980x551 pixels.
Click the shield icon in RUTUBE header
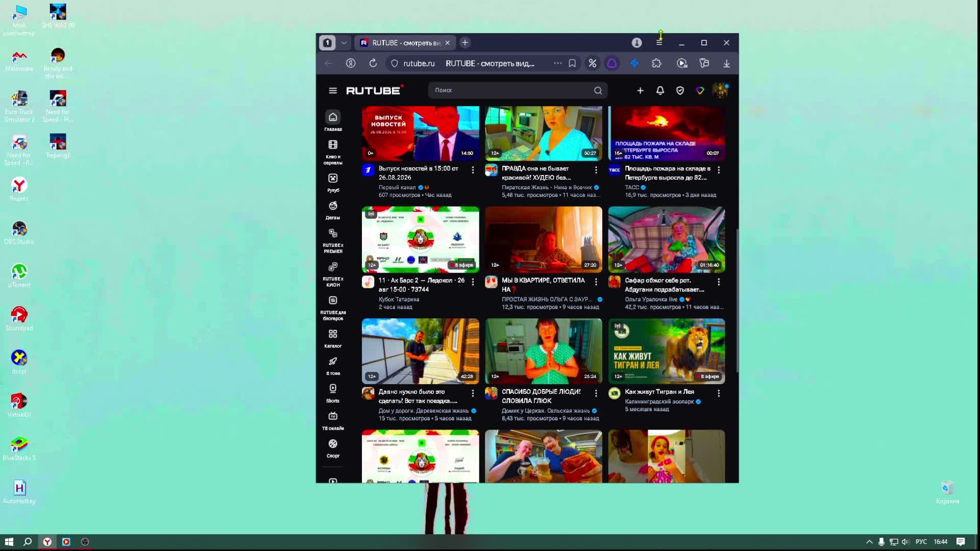680,90
